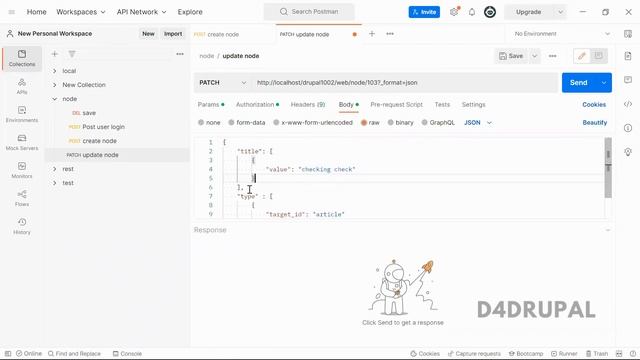Switch to the Params tab
The height and width of the screenshot is (360, 640).
point(211,104)
